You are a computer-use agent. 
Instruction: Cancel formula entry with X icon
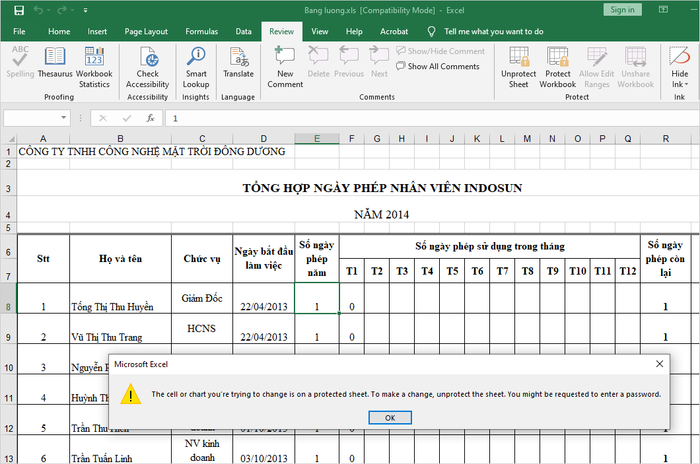click(103, 118)
